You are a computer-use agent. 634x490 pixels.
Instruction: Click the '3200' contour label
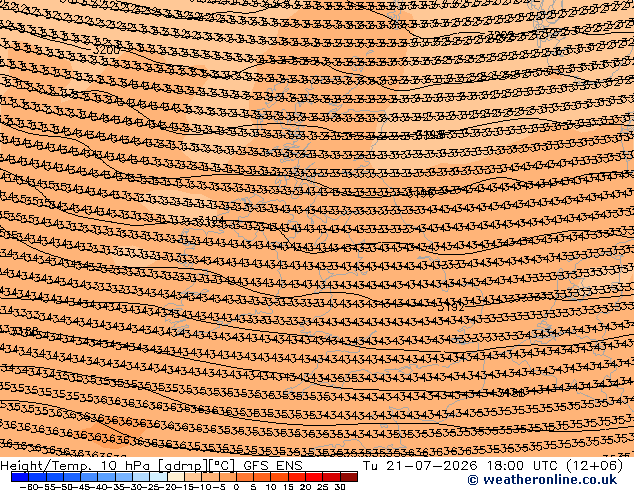point(107,50)
